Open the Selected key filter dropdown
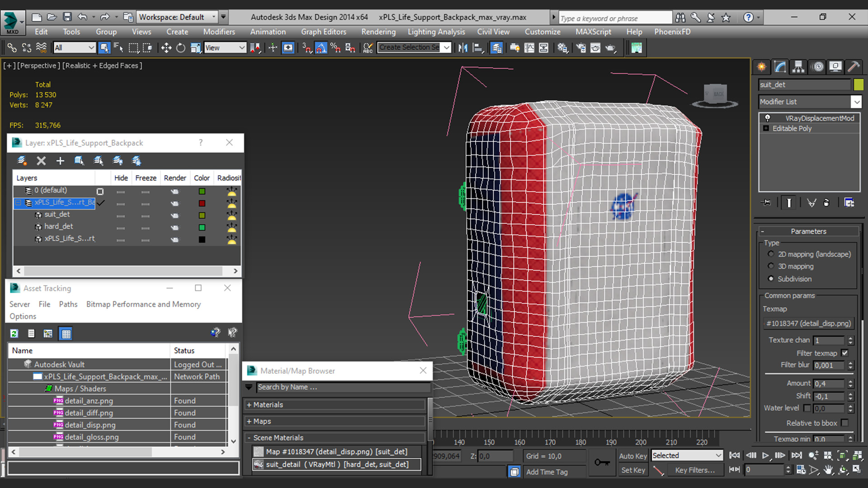This screenshot has height=488, width=868. click(x=687, y=455)
